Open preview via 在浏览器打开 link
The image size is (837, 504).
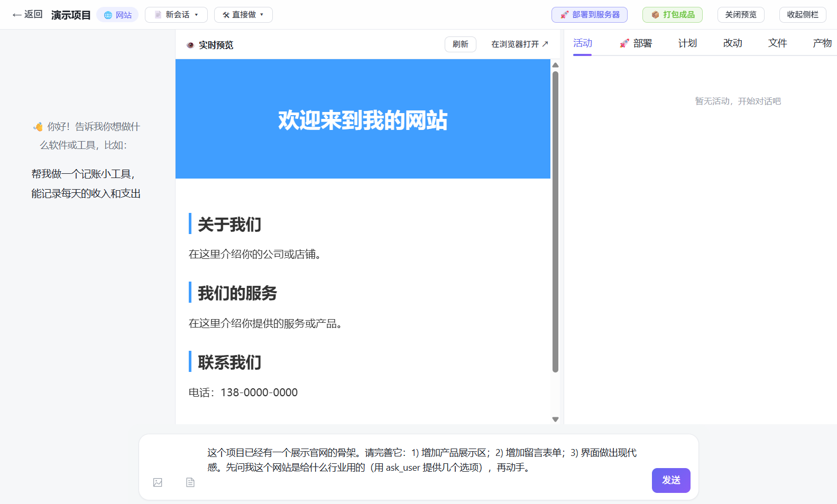click(520, 44)
